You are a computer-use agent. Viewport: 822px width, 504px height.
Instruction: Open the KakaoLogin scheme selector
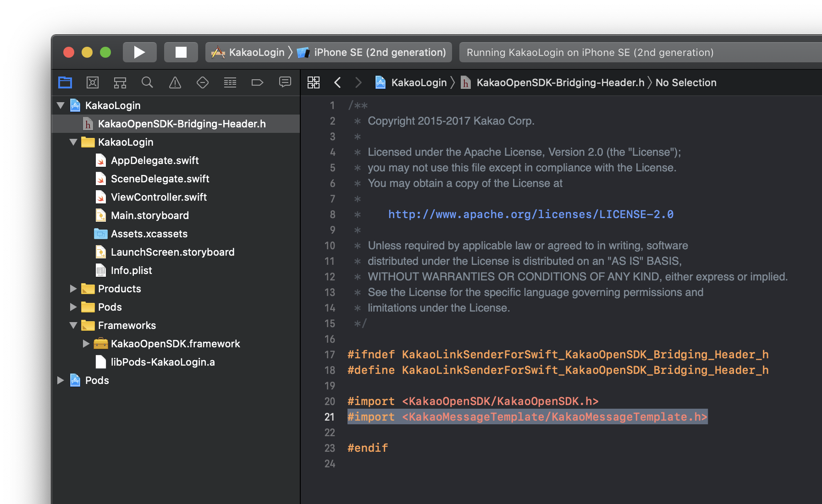[x=248, y=52]
